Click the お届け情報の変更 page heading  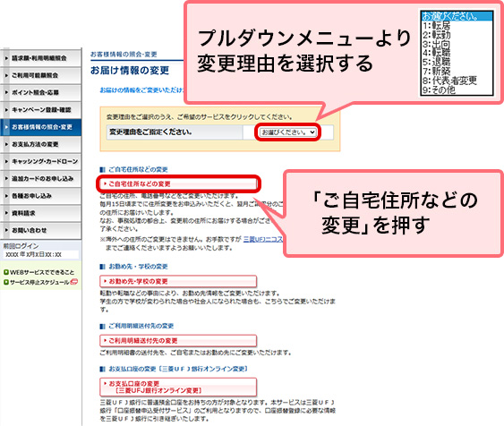pyautogui.click(x=130, y=71)
